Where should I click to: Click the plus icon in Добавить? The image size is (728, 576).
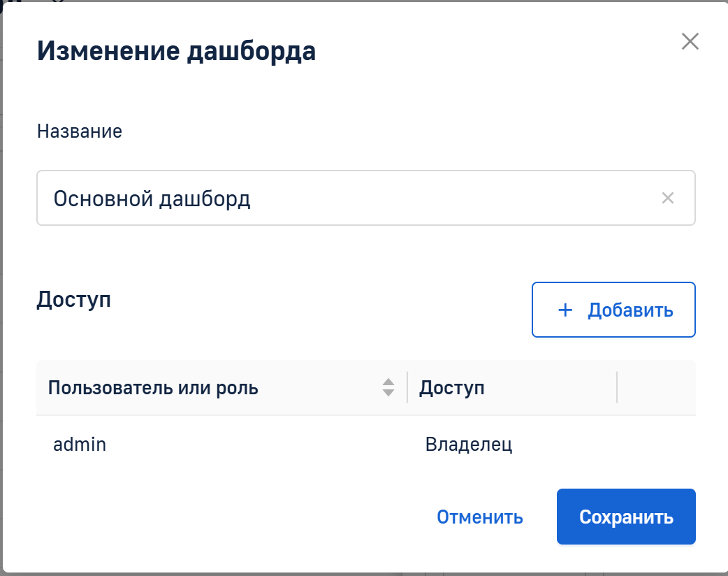pos(565,310)
